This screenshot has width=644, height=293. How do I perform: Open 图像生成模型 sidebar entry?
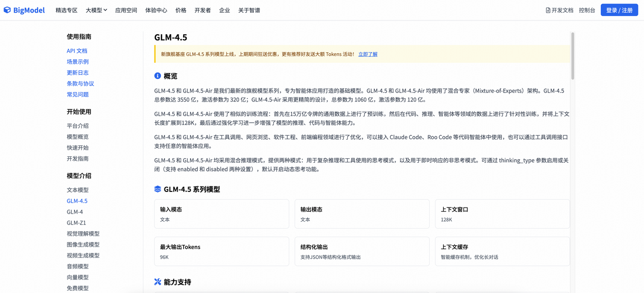[84, 245]
